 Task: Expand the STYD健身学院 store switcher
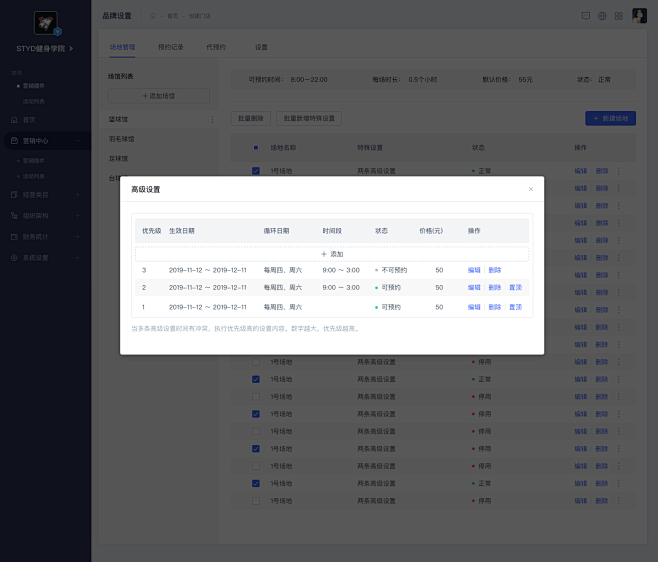[x=70, y=48]
